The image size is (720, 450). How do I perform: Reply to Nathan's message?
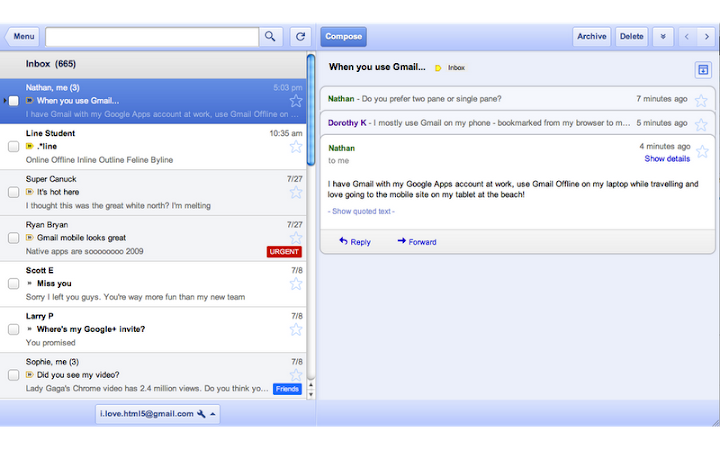click(355, 242)
